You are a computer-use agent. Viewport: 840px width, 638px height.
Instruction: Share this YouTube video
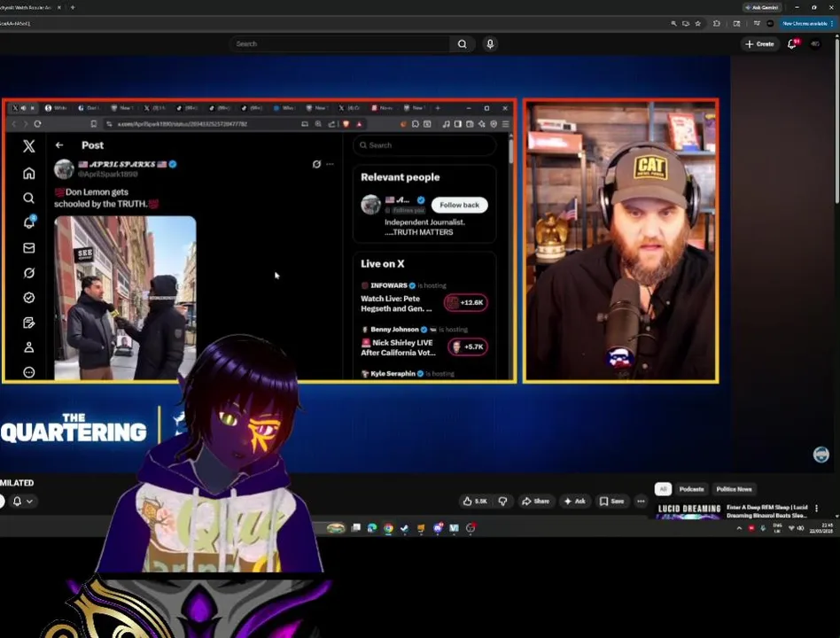[x=536, y=502]
